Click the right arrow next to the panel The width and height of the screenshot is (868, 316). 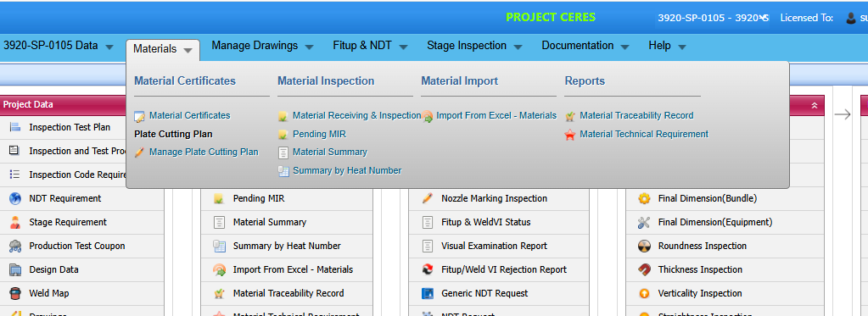(843, 114)
